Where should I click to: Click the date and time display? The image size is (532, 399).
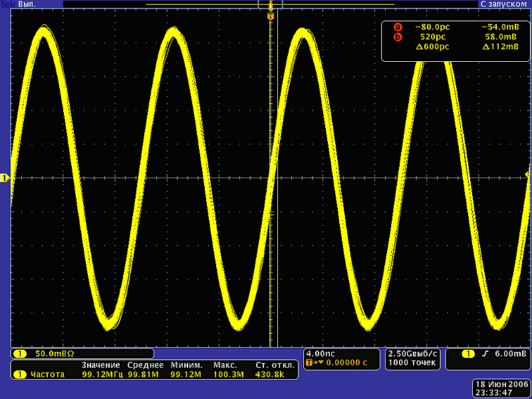click(x=501, y=388)
